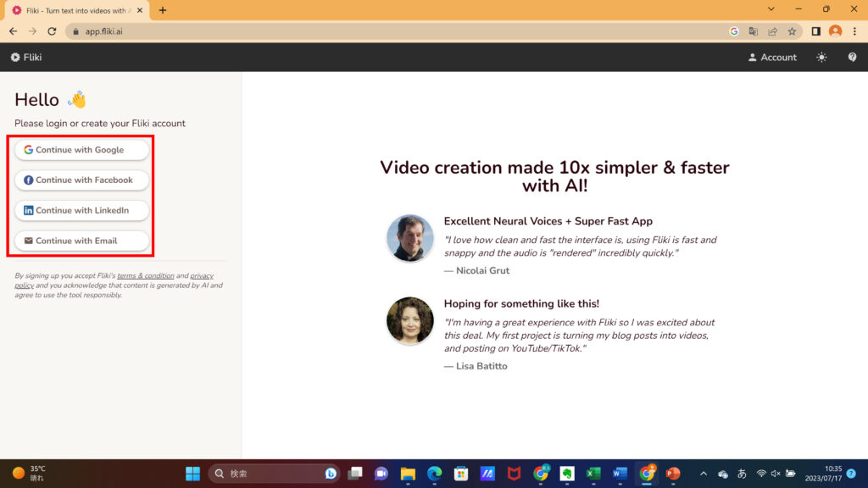Open the Chrome side panel
The height and width of the screenshot is (488, 868).
coord(816,31)
